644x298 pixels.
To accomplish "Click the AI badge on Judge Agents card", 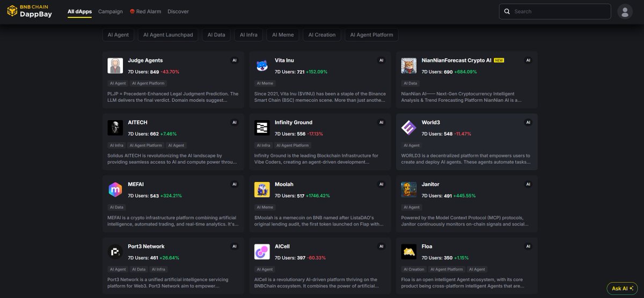I will 235,61.
